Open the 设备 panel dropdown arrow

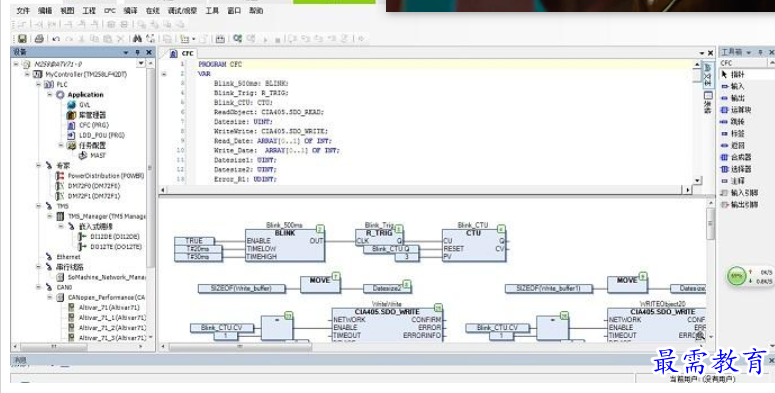pyautogui.click(x=126, y=52)
